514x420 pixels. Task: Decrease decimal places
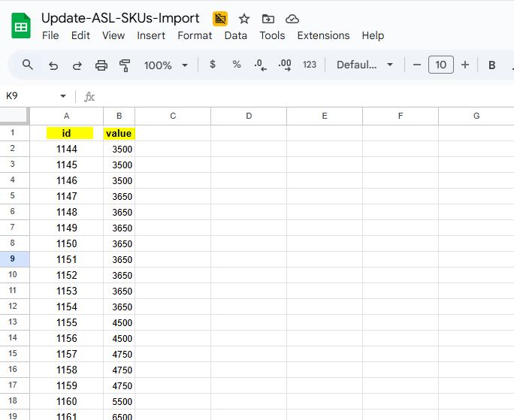pyautogui.click(x=260, y=65)
